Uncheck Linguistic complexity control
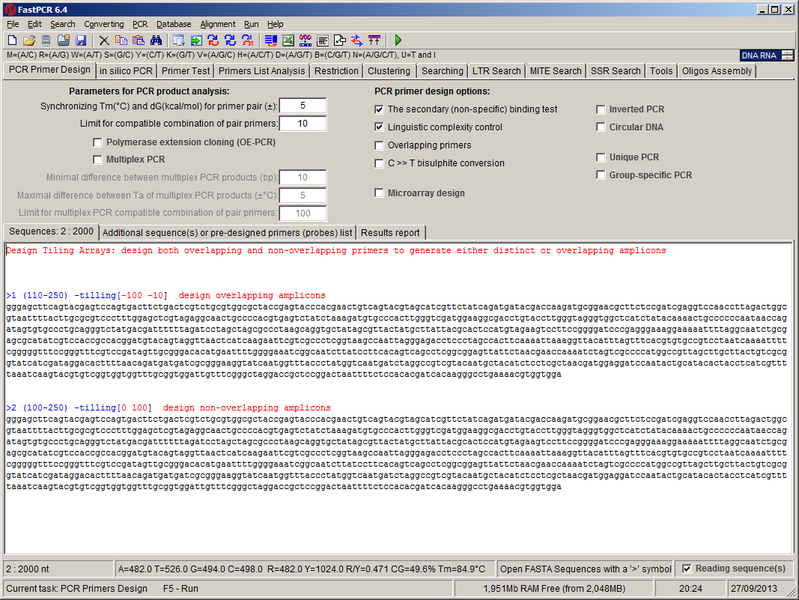Image resolution: width=799 pixels, height=600 pixels. pyautogui.click(x=379, y=127)
